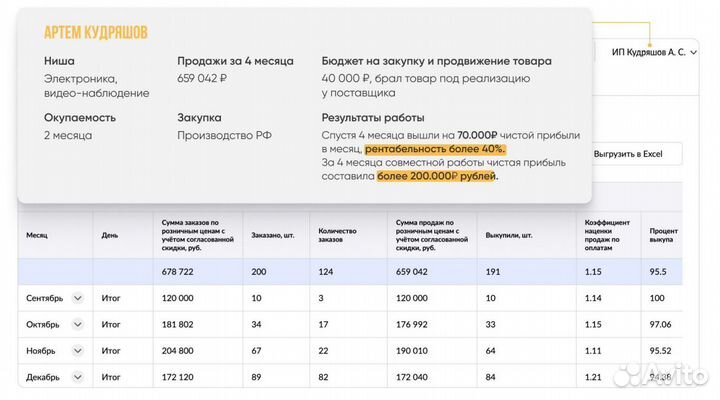This screenshot has width=720, height=400.
Task: Expand the Сентябрь month row chevron
Action: (x=78, y=299)
